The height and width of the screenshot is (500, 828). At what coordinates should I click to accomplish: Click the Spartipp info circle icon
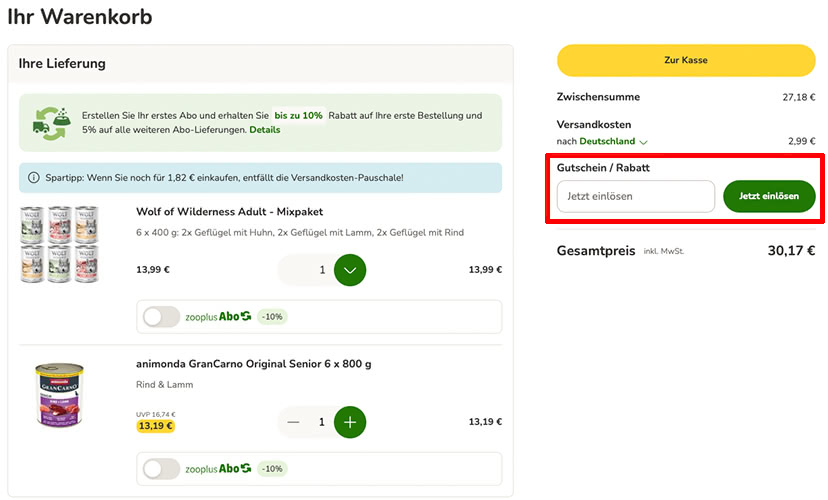pos(33,178)
